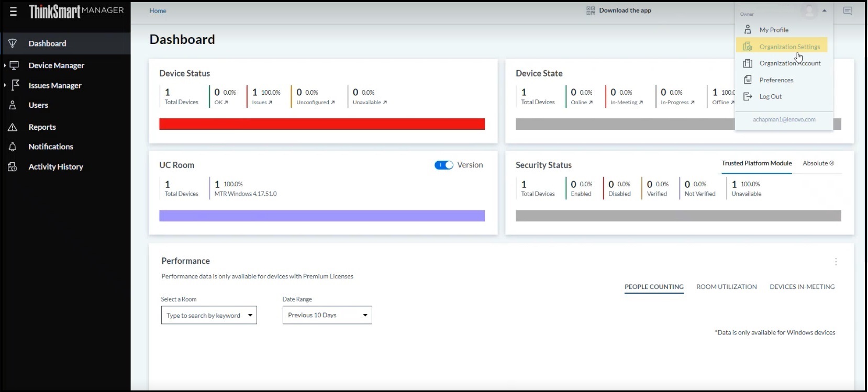Click the Preferences document icon

748,80
